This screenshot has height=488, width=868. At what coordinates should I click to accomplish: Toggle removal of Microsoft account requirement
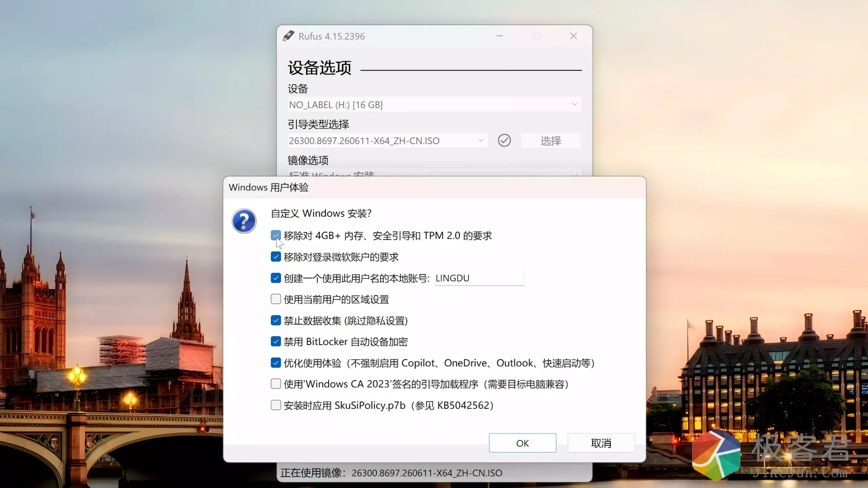(276, 257)
